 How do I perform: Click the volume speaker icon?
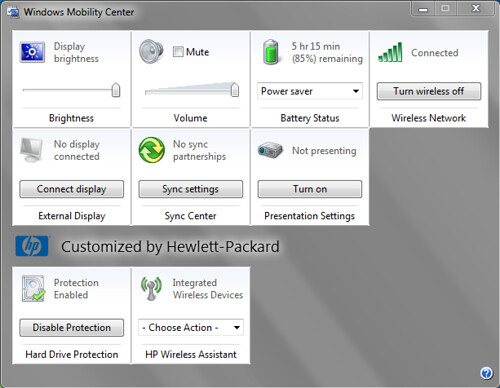(152, 52)
